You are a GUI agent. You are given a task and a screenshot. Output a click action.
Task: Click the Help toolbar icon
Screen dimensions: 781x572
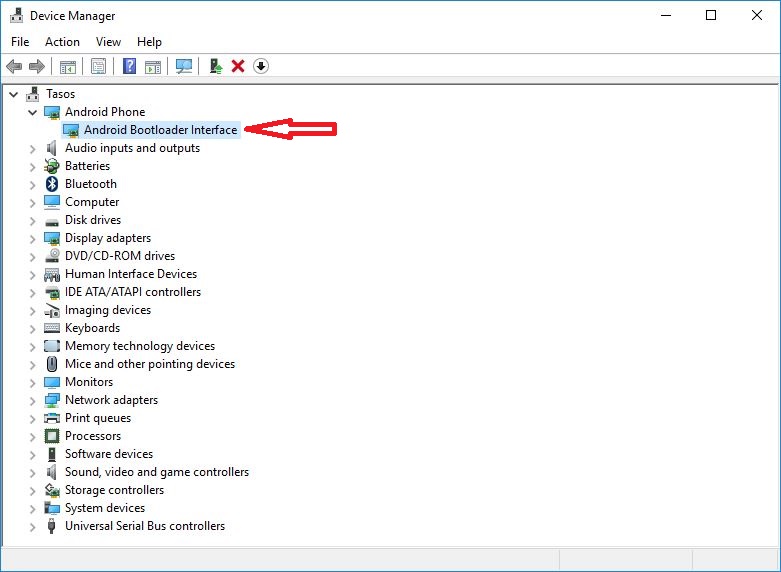pos(129,66)
